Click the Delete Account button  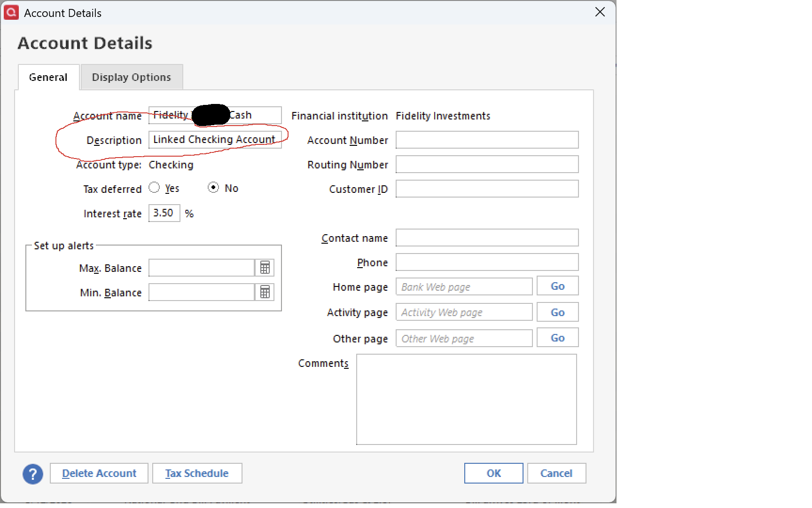(x=99, y=473)
